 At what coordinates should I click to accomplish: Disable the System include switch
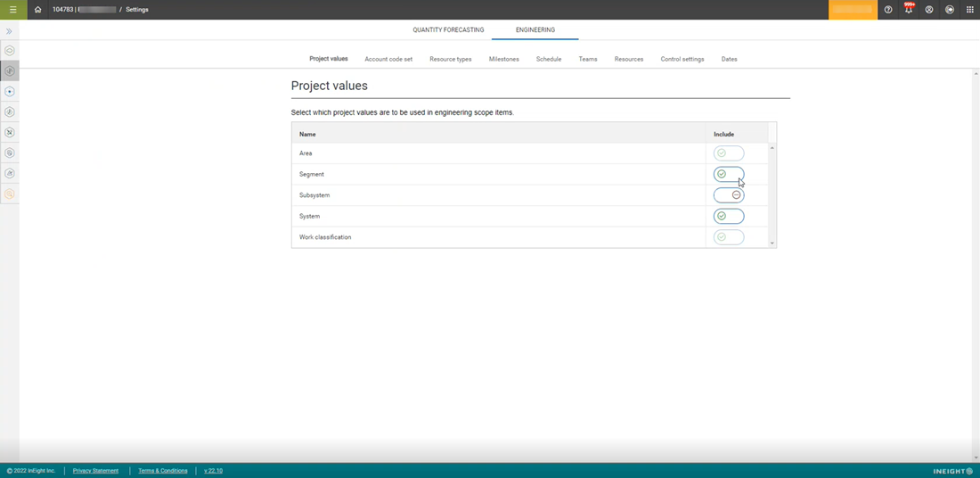[x=728, y=217]
